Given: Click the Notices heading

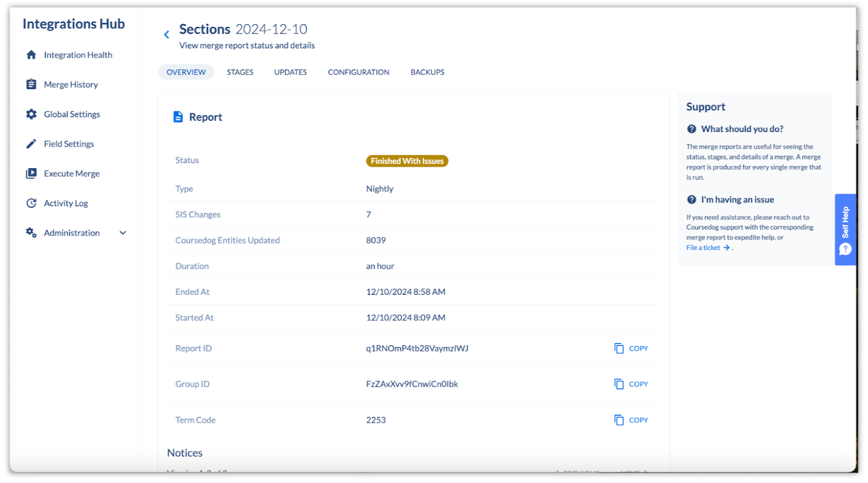Looking at the screenshot, I should pyautogui.click(x=185, y=453).
